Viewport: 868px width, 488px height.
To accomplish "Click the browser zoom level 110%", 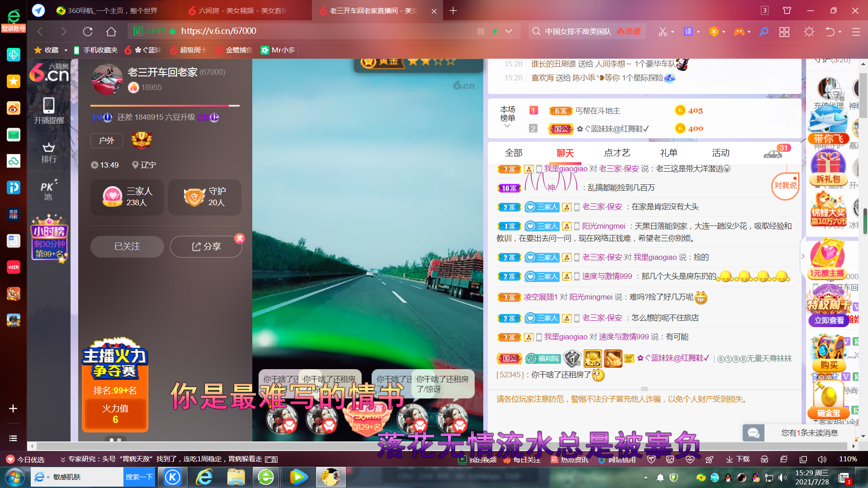I will tap(848, 460).
